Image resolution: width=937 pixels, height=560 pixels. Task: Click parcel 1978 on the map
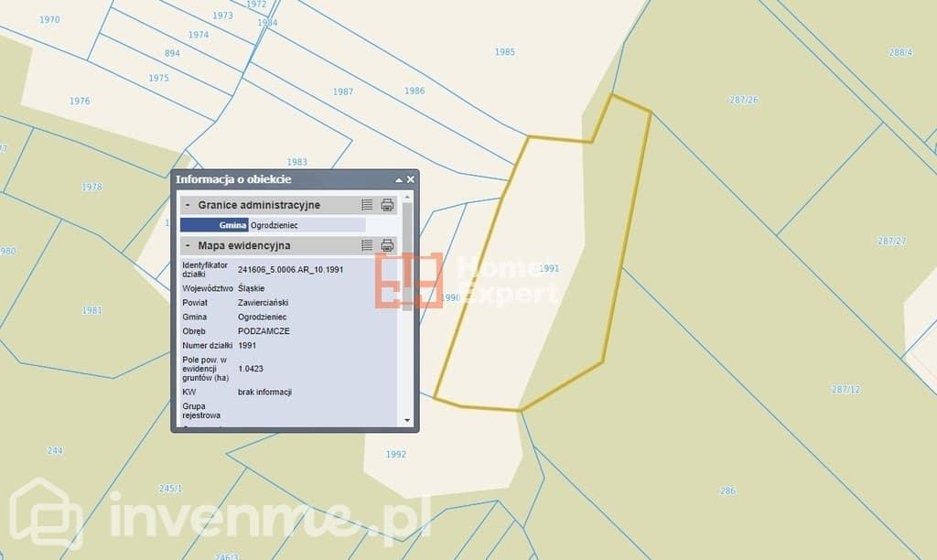point(92,187)
